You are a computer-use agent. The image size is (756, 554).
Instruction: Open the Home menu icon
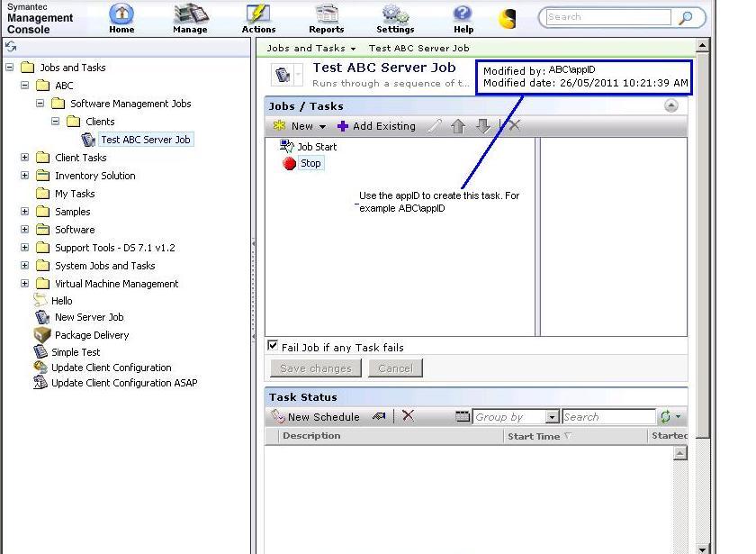[x=121, y=14]
